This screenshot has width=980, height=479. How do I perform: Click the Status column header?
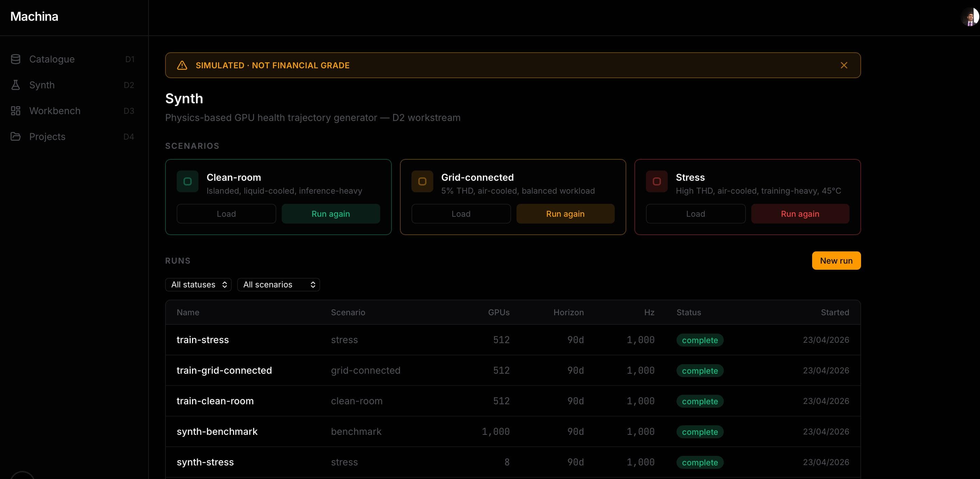[x=688, y=312]
